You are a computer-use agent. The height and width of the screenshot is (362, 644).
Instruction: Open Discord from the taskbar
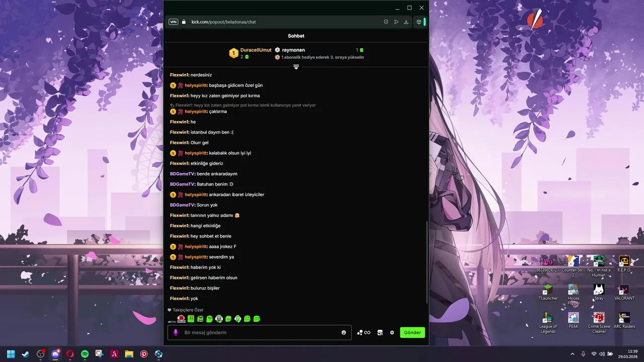(x=55, y=354)
